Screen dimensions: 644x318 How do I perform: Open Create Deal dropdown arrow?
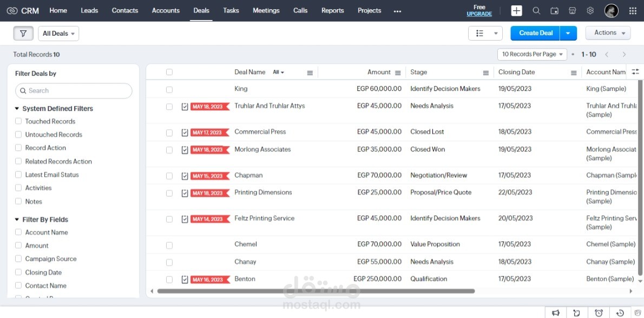pos(568,33)
